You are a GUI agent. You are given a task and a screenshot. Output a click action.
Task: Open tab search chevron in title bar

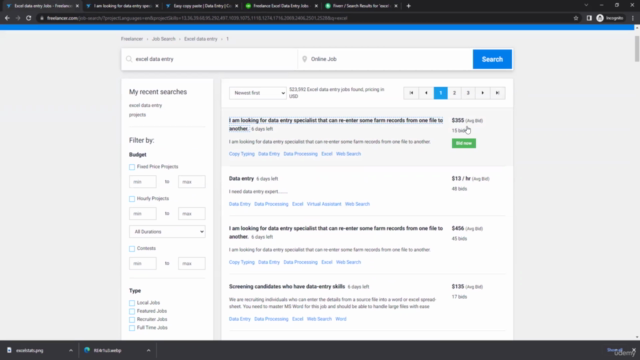coord(586,5)
